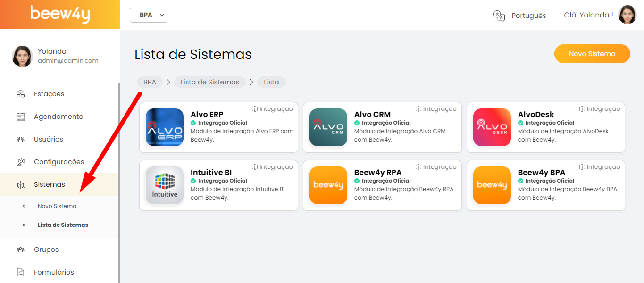Screen dimensions: 644x283
Task: Click the Lista breadcrumb
Action: (x=271, y=82)
